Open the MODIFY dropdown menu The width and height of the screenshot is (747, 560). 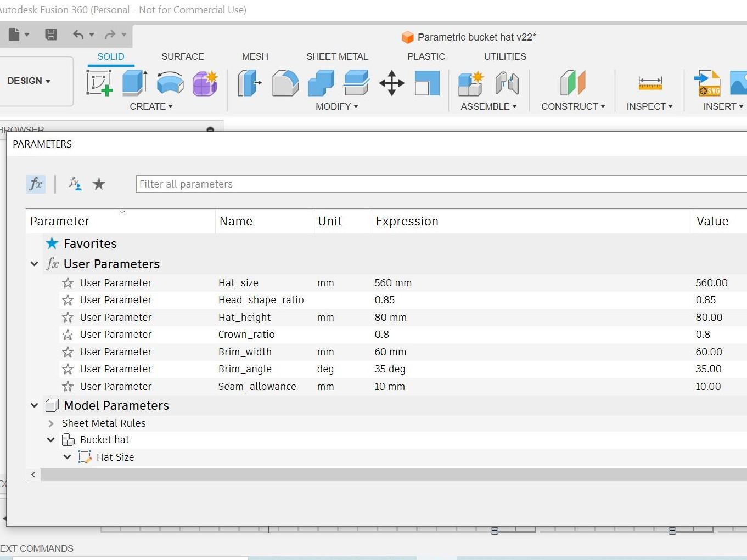coord(337,106)
